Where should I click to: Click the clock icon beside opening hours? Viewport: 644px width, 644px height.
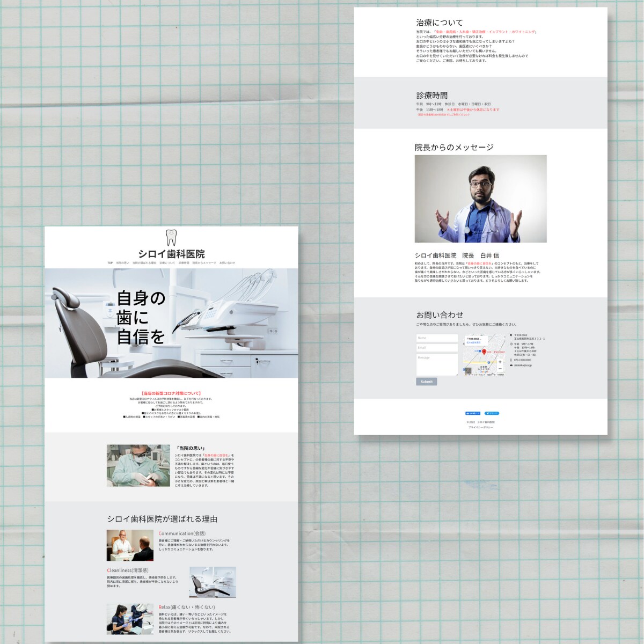pos(511,343)
